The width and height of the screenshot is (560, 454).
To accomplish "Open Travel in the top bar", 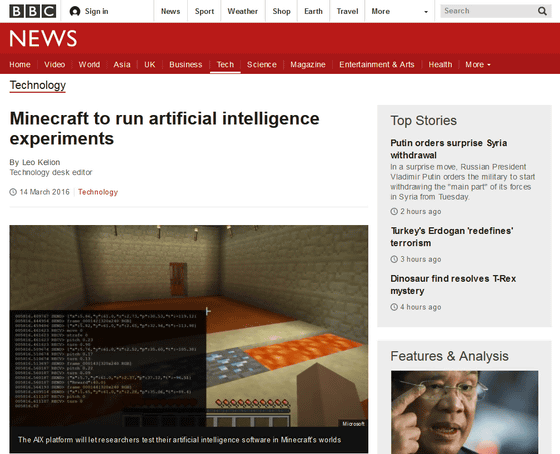I will [x=347, y=11].
